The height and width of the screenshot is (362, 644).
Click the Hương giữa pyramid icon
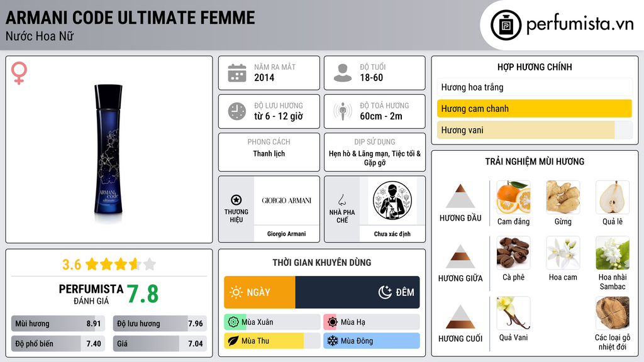pos(460,256)
